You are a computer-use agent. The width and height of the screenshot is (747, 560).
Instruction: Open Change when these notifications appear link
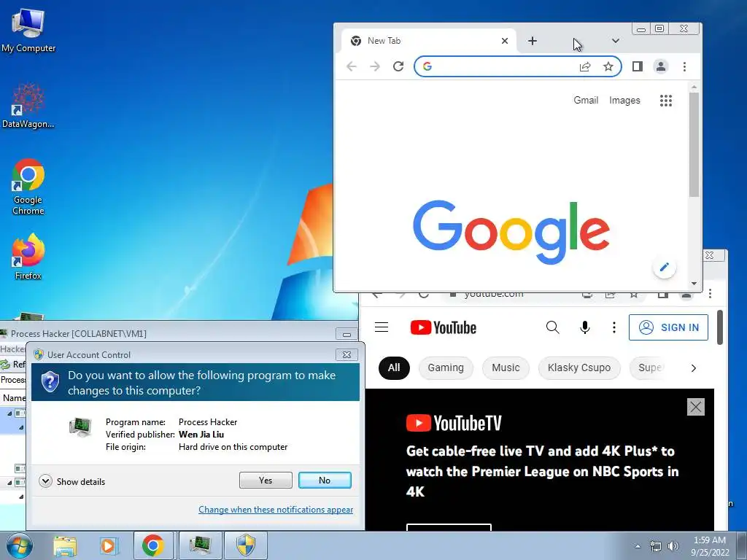[275, 510]
